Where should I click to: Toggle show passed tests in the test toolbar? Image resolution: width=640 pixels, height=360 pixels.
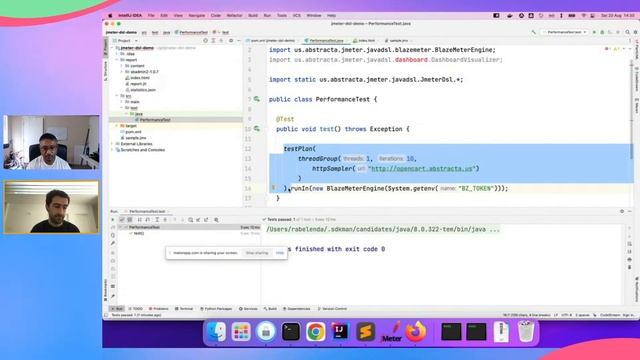122,220
